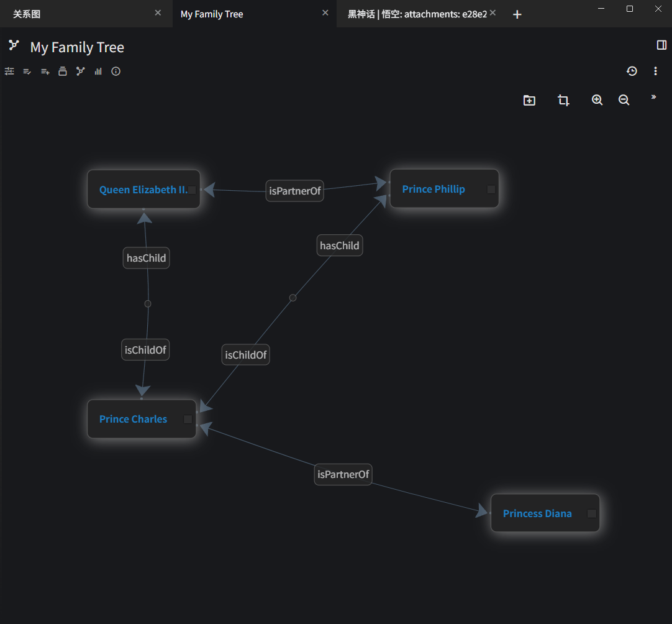This screenshot has height=624, width=672.
Task: Tick the checkbox on the Prince Charles node
Action: coord(188,420)
